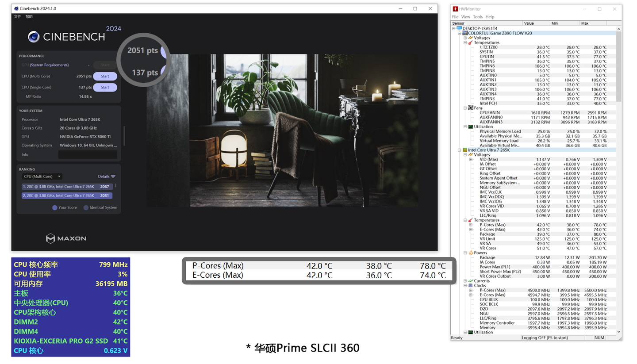Screen dimensions: 637x364
Task: Collapse the DESKTOP-LSV51T4 root node
Action: pos(454,28)
